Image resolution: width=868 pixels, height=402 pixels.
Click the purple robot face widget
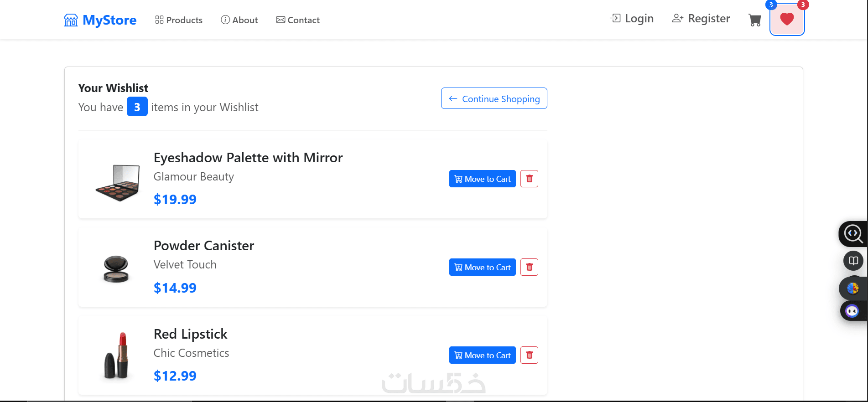[x=852, y=311]
